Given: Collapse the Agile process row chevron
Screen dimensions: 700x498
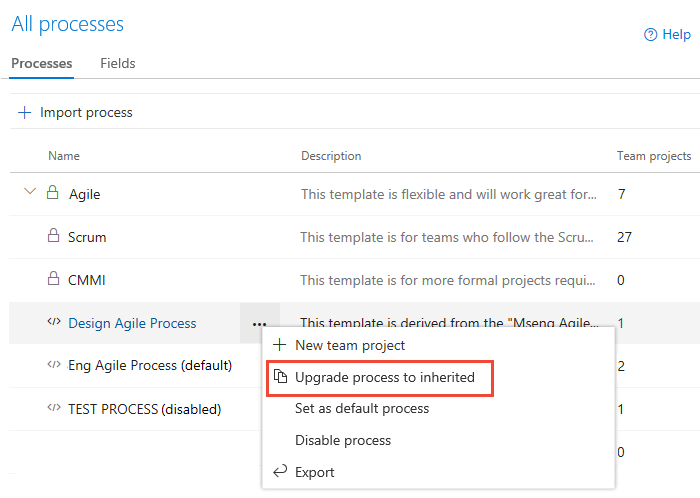Looking at the screenshot, I should coord(29,193).
